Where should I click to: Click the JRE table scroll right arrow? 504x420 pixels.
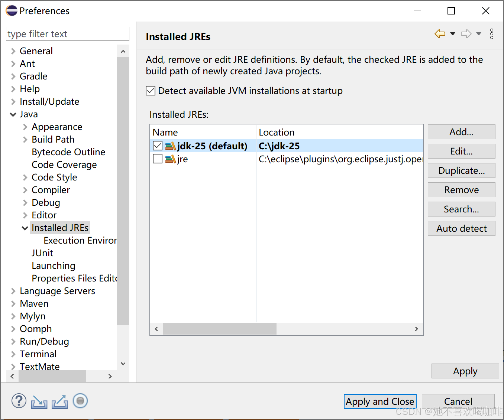pyautogui.click(x=416, y=329)
